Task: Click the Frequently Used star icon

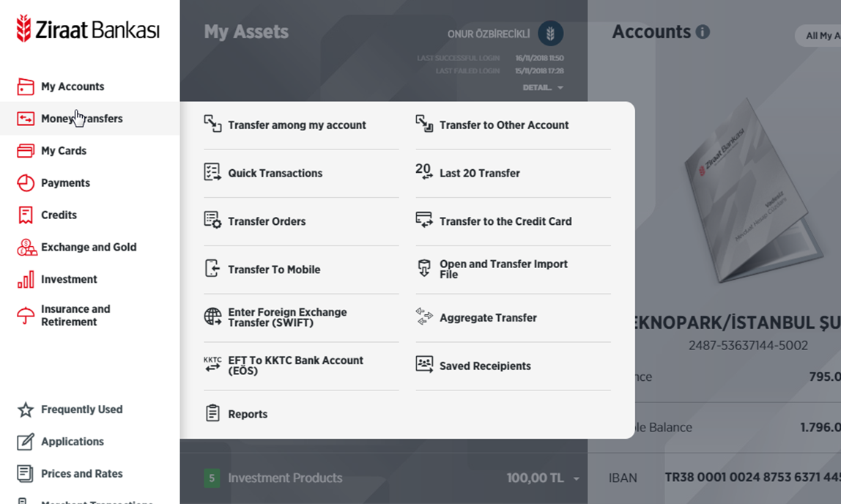Action: (x=26, y=409)
